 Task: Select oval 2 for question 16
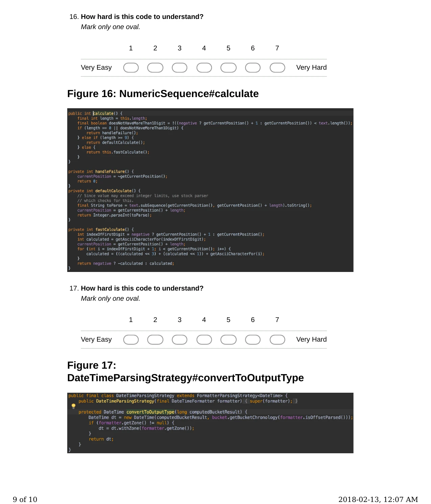click(x=155, y=68)
